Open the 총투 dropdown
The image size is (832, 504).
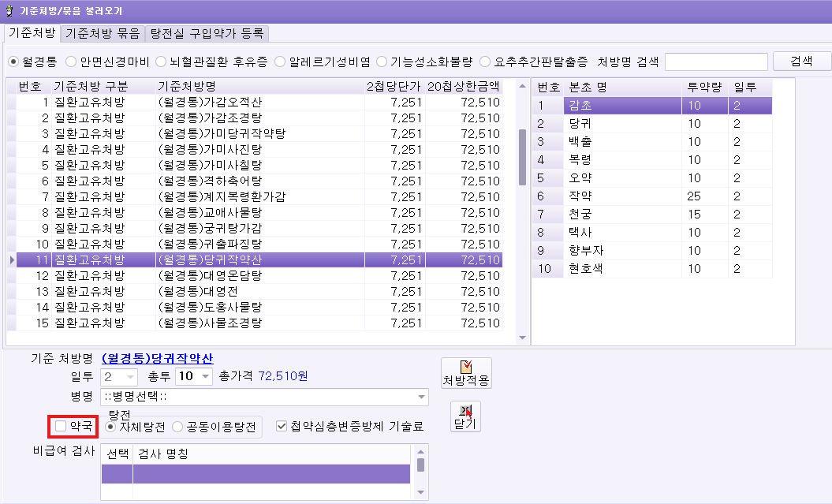205,377
